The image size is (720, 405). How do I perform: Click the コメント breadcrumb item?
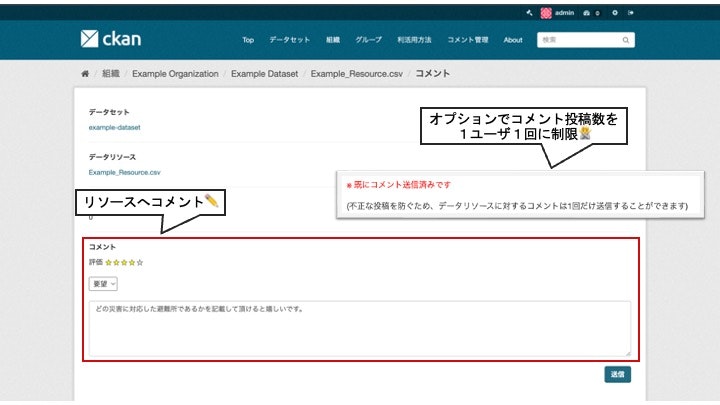click(433, 73)
